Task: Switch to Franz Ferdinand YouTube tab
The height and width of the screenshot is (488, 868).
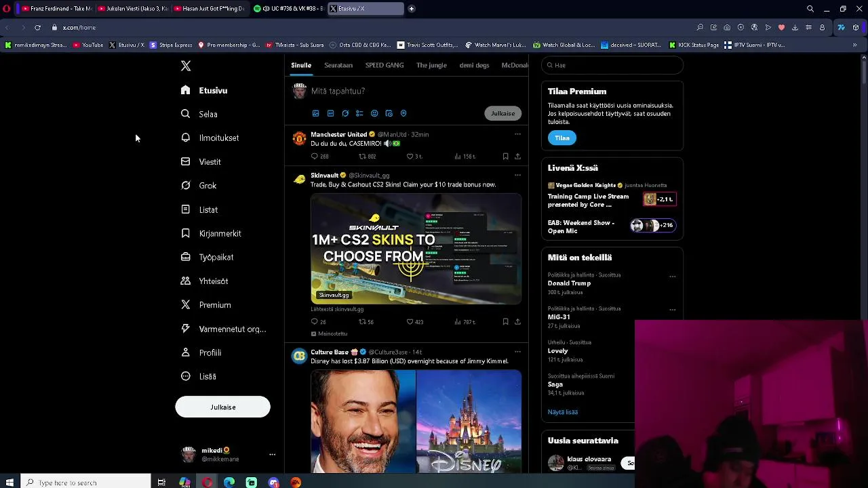Action: click(x=54, y=9)
